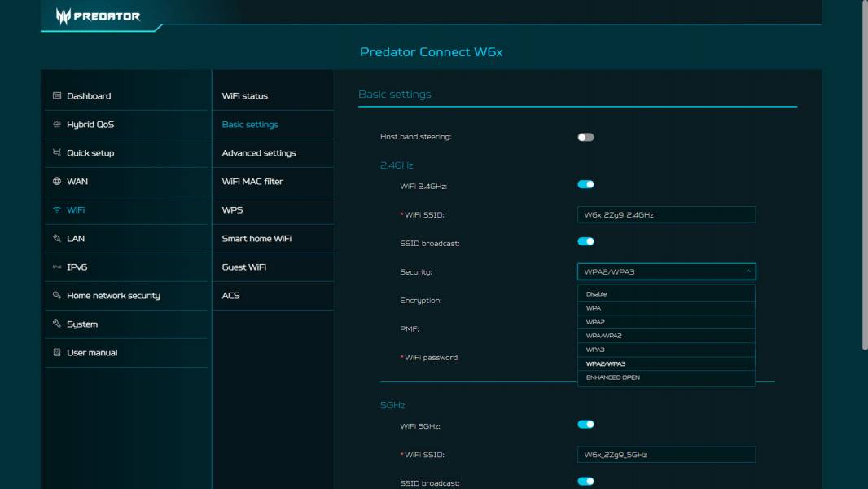Select the Hybrid QoS chess icon
Viewport: 868px width, 489px height.
(56, 124)
